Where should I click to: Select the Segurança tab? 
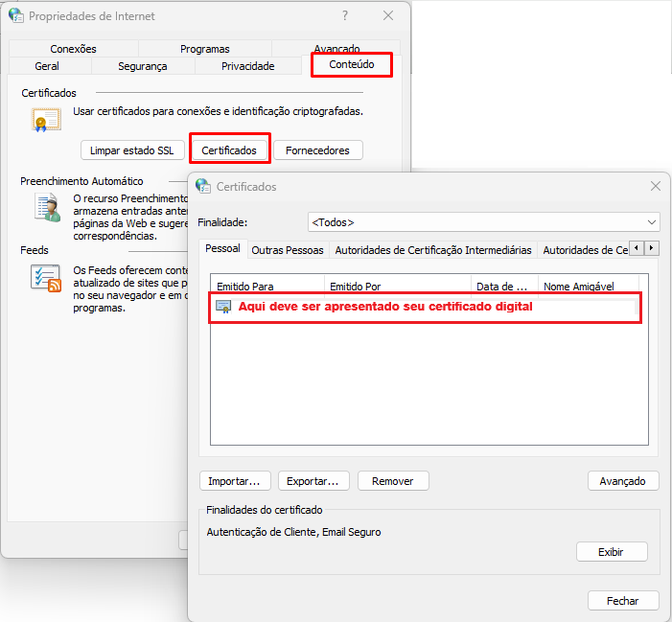(x=142, y=66)
